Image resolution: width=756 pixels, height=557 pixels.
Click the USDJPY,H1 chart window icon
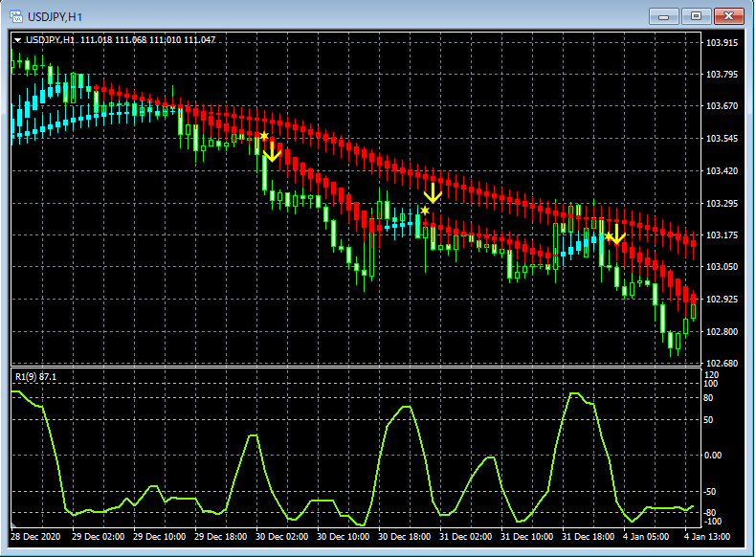(x=16, y=17)
